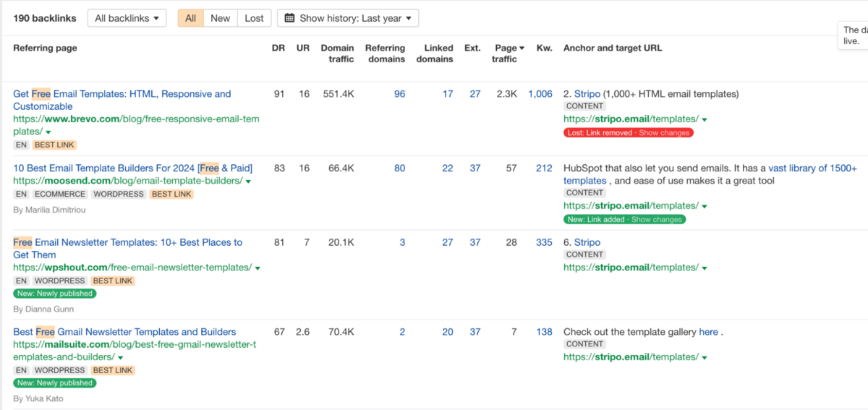Expand the caret after Brevo row's stripo.email target
This screenshot has height=410, width=868.
tap(705, 120)
